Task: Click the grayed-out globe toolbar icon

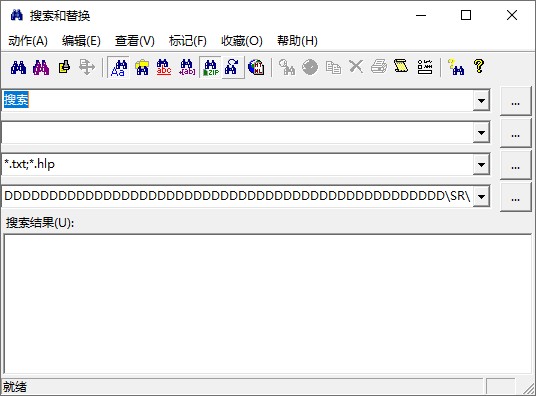Action: tap(310, 67)
